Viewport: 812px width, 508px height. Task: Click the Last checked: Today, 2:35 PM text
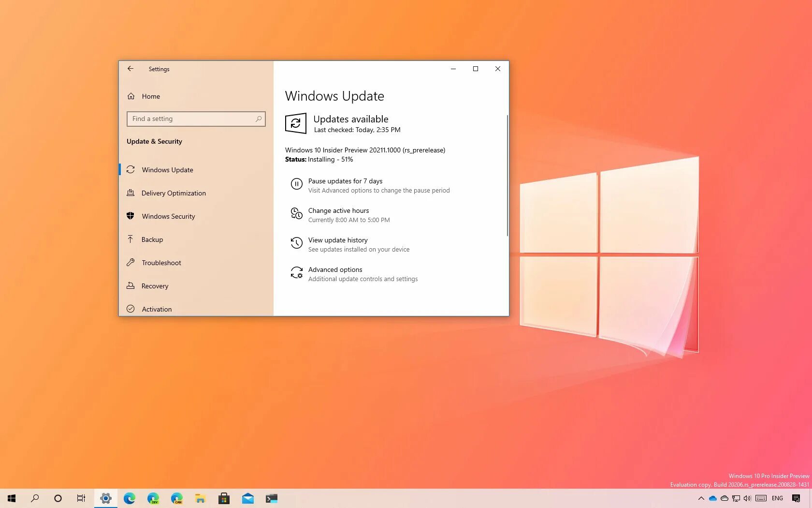click(x=357, y=130)
